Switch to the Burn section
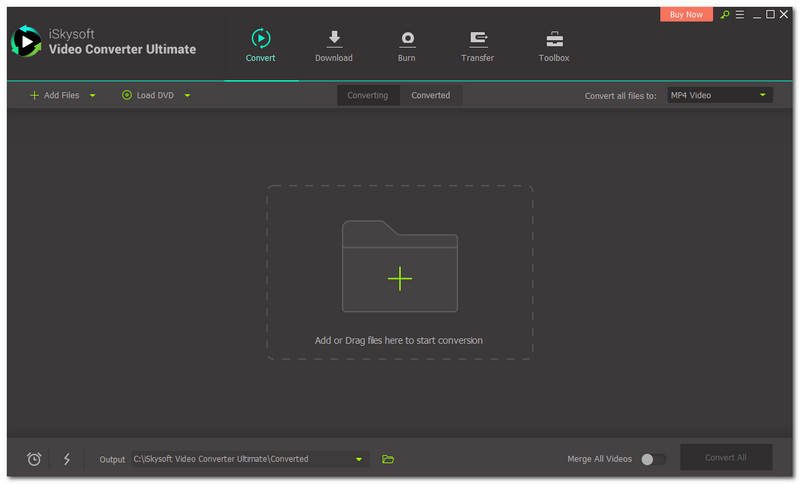800x484 pixels. pos(406,46)
